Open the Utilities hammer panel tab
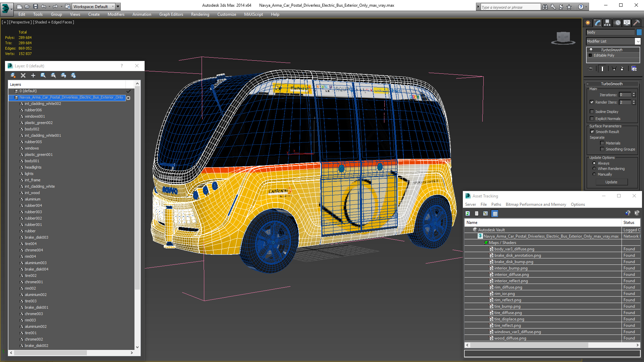This screenshot has height=362, width=644. tap(636, 23)
